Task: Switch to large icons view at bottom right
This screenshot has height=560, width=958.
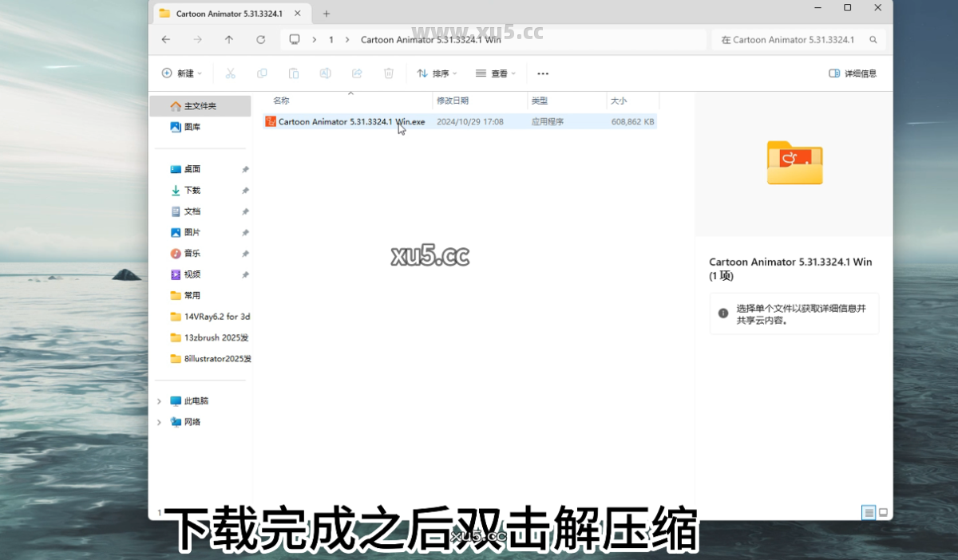Action: coord(883,513)
